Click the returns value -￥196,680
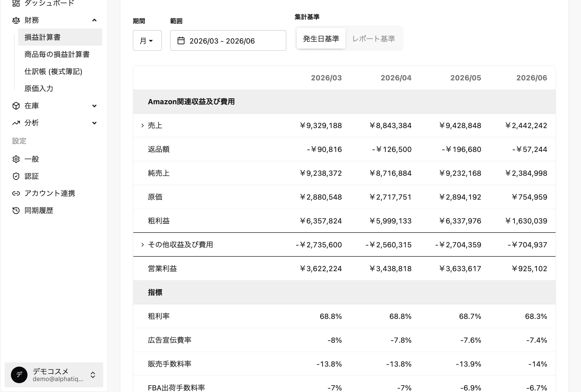 461,149
